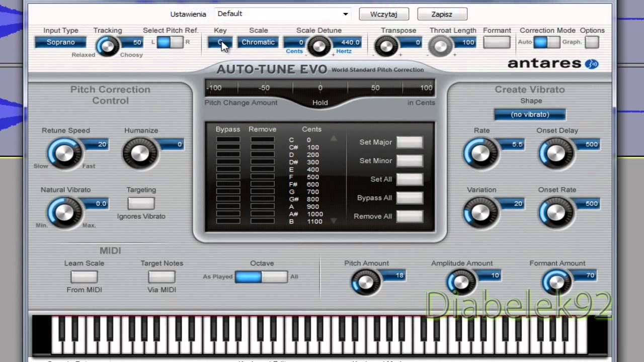Click Onset Rate value 500
The image size is (644, 362).
coord(588,204)
